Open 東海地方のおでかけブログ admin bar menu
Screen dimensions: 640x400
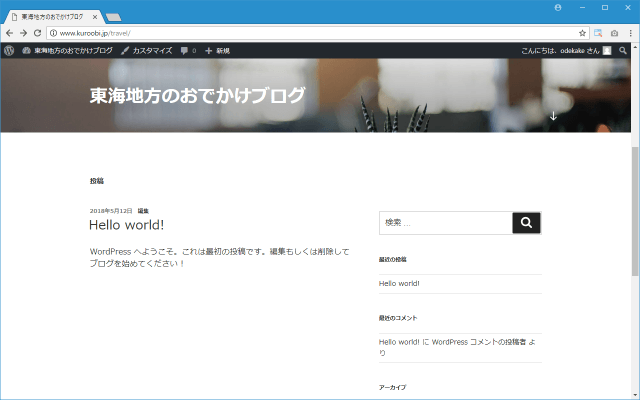tap(67, 51)
